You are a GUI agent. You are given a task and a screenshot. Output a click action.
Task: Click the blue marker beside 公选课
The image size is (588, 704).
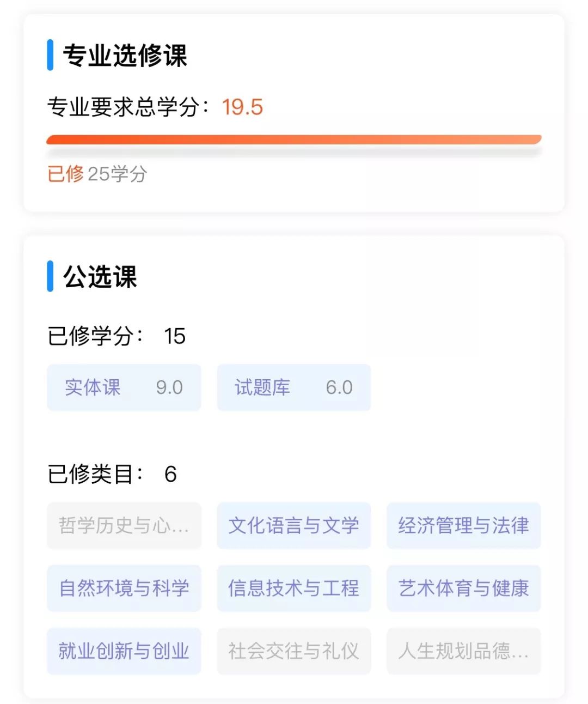click(50, 276)
